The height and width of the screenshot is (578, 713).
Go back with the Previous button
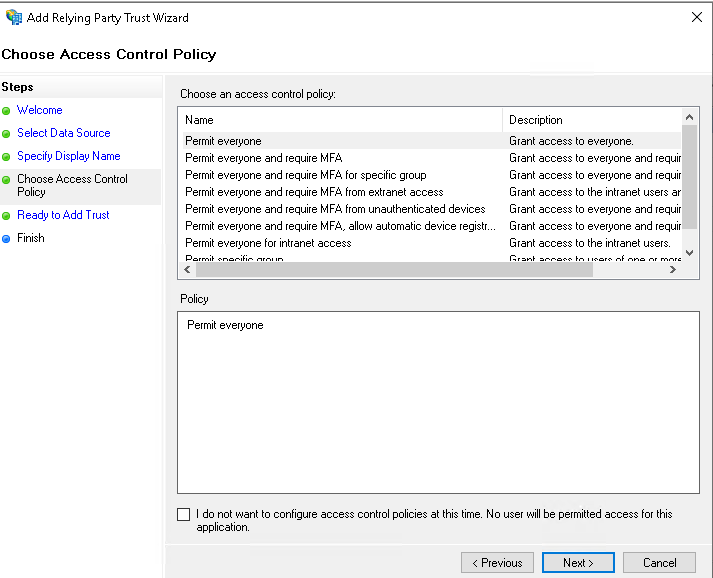(497, 563)
